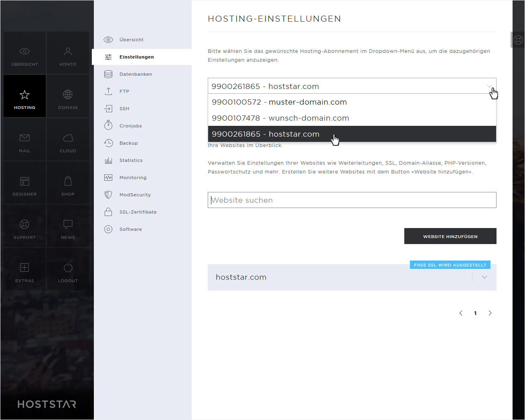Open the Cloud tile
This screenshot has height=420, width=525.
click(x=68, y=139)
